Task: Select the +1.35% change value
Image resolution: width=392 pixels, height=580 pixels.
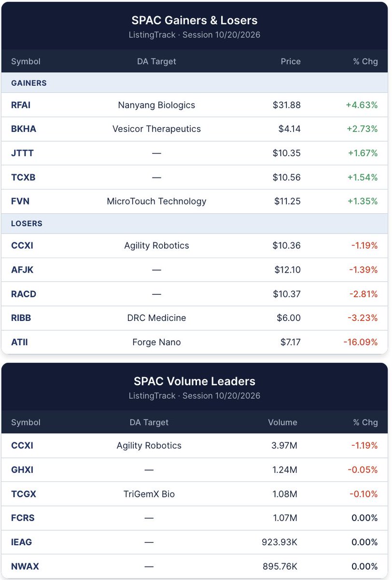Action: point(363,202)
